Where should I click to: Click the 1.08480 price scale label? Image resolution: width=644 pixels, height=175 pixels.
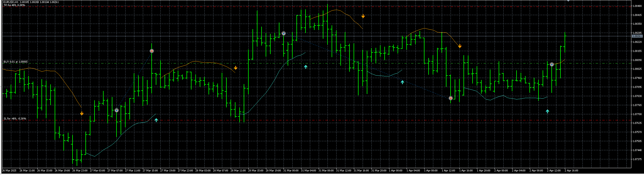click(x=637, y=6)
